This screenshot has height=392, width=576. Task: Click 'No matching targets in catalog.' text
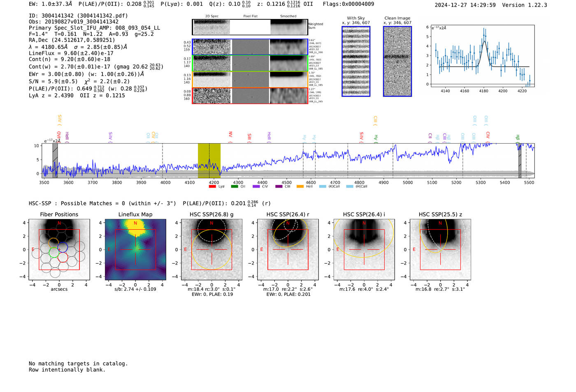(x=78, y=364)
